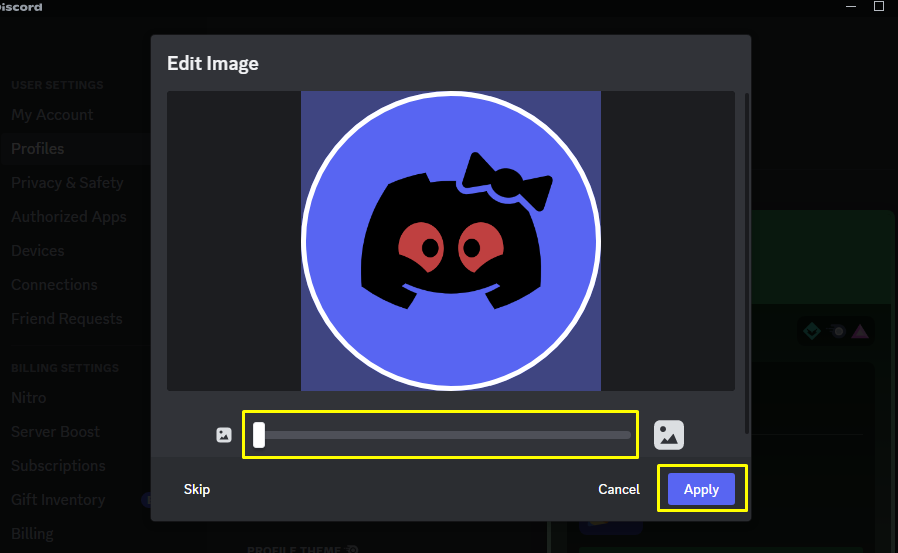The height and width of the screenshot is (553, 898).
Task: Minimize the Discord window
Action: 851,6
